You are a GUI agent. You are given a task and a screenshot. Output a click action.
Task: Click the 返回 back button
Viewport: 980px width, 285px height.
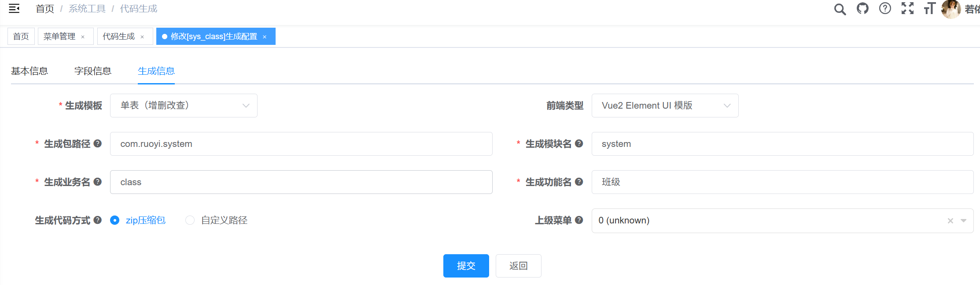[519, 266]
